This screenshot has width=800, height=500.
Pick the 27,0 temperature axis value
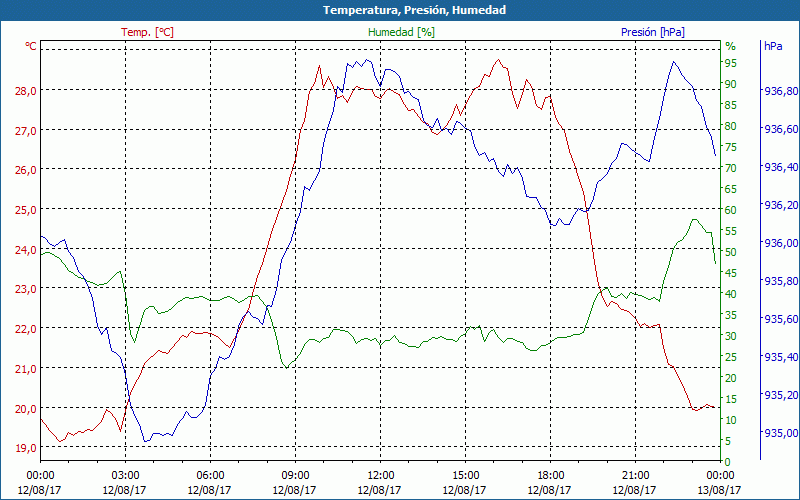click(x=26, y=130)
